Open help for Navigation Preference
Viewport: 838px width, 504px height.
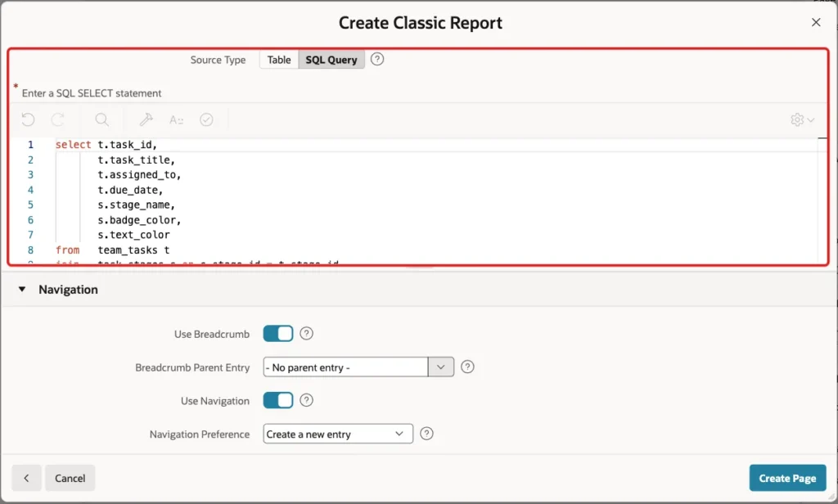(426, 434)
